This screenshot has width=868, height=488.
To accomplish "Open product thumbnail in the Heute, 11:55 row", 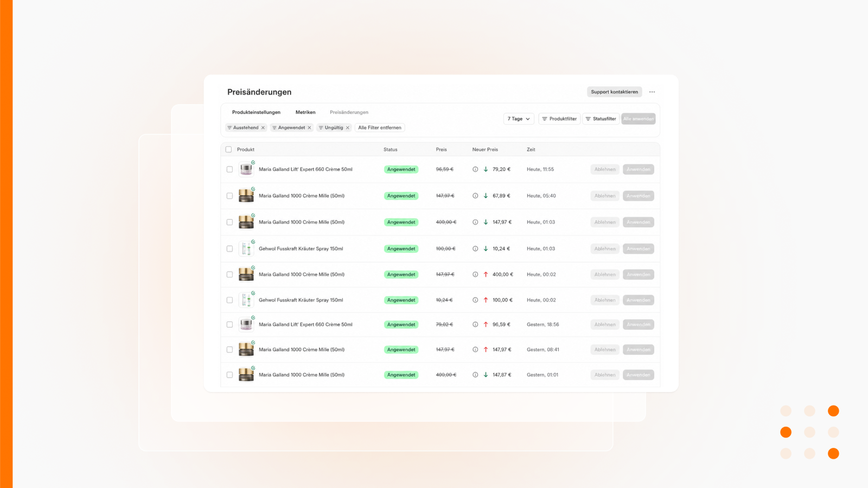I will pos(246,169).
